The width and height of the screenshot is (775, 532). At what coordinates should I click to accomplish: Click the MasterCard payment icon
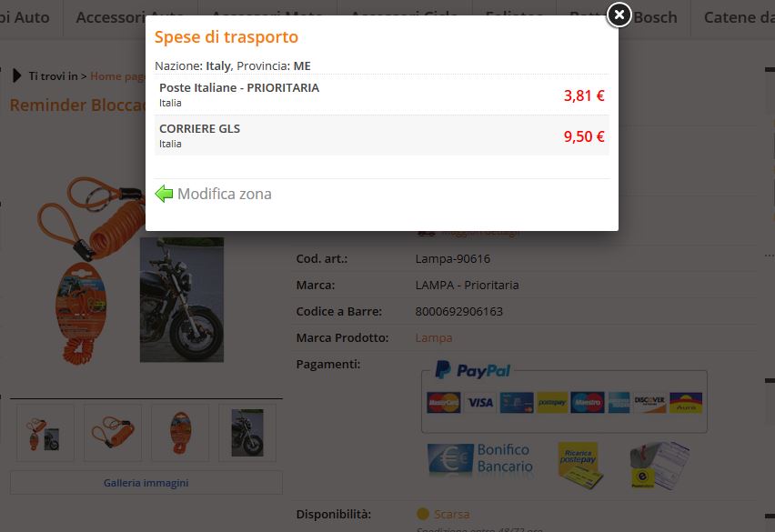(444, 402)
